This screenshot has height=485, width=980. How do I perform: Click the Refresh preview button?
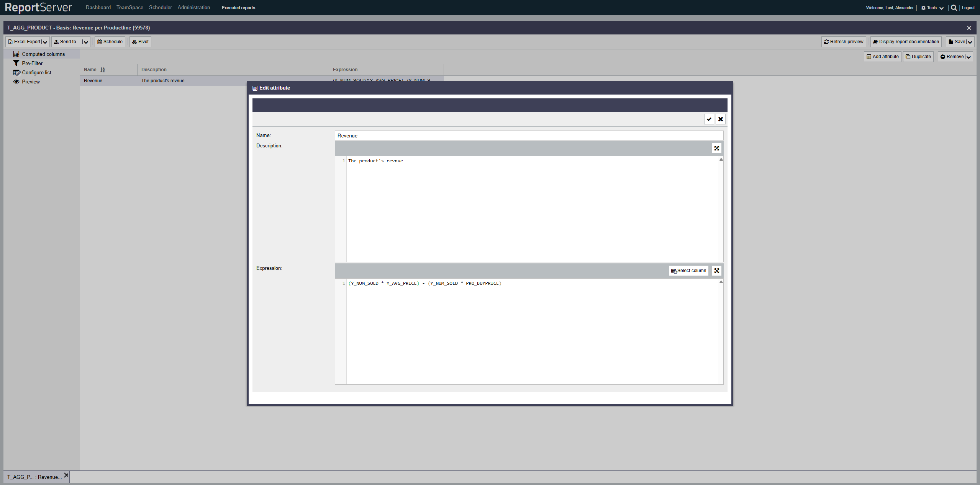(x=843, y=42)
